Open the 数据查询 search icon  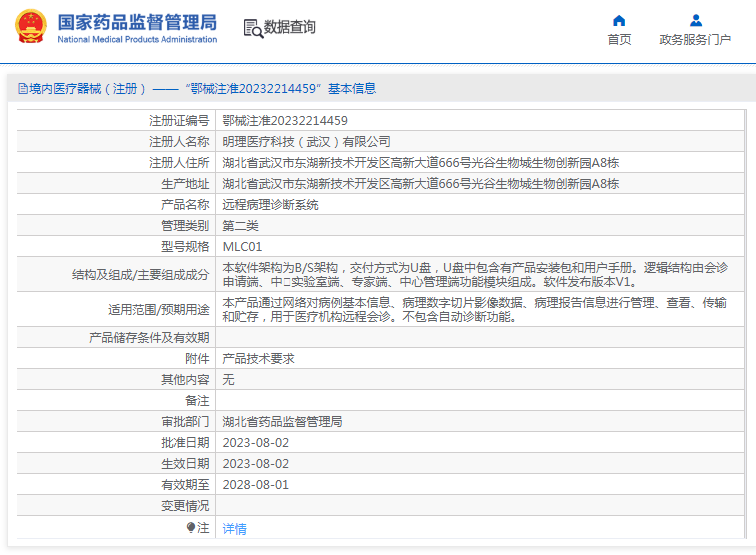(x=253, y=28)
